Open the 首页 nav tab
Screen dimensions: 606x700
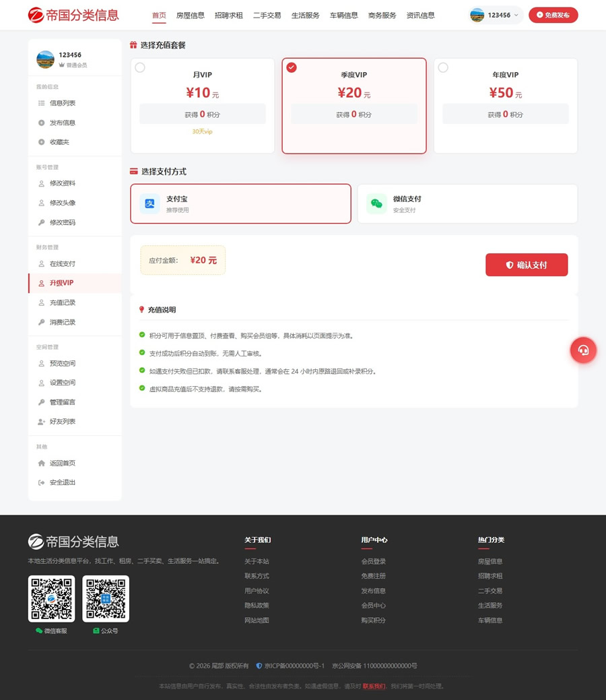coord(159,15)
